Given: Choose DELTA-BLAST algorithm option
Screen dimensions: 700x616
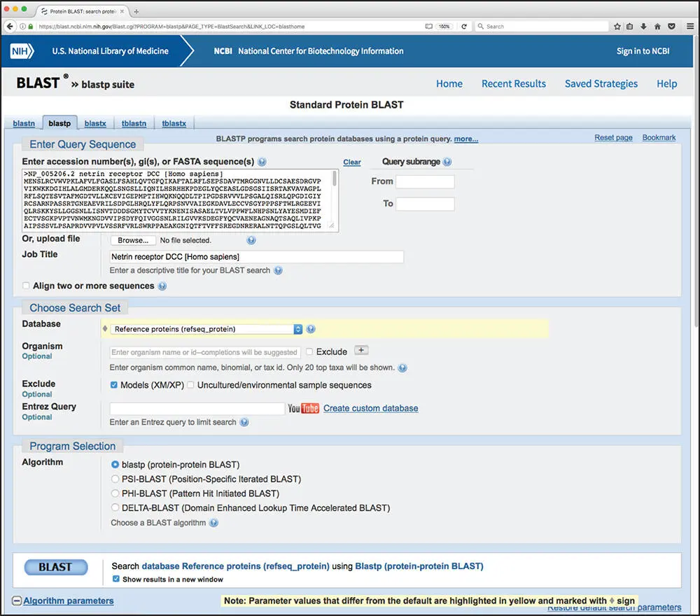Looking at the screenshot, I should pyautogui.click(x=115, y=507).
